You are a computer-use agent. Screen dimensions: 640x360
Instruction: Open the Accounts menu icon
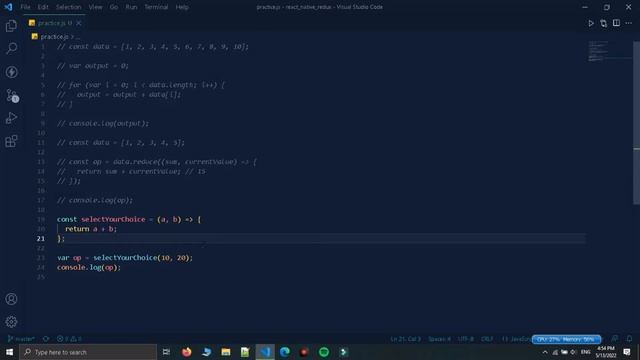(x=11, y=299)
